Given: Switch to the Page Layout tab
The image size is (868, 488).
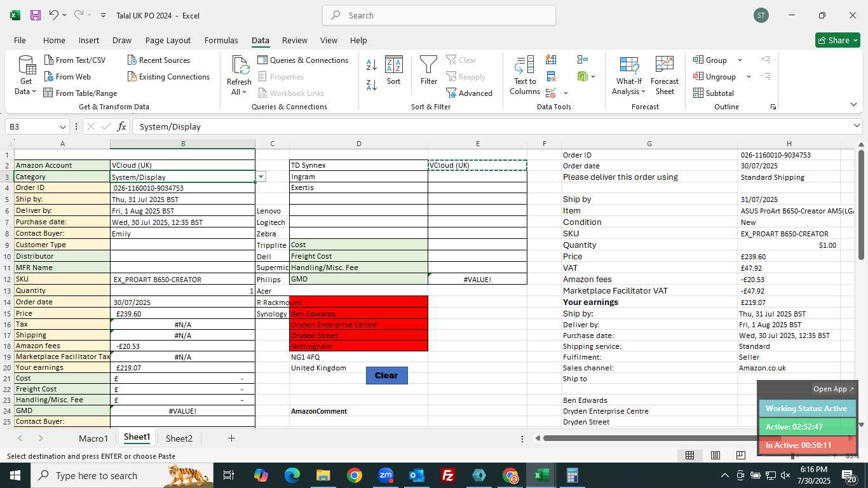Looking at the screenshot, I should click(x=168, y=40).
